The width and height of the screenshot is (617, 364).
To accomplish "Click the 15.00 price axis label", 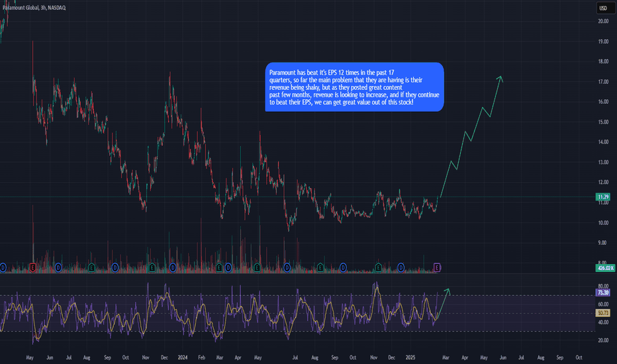I will pos(603,122).
